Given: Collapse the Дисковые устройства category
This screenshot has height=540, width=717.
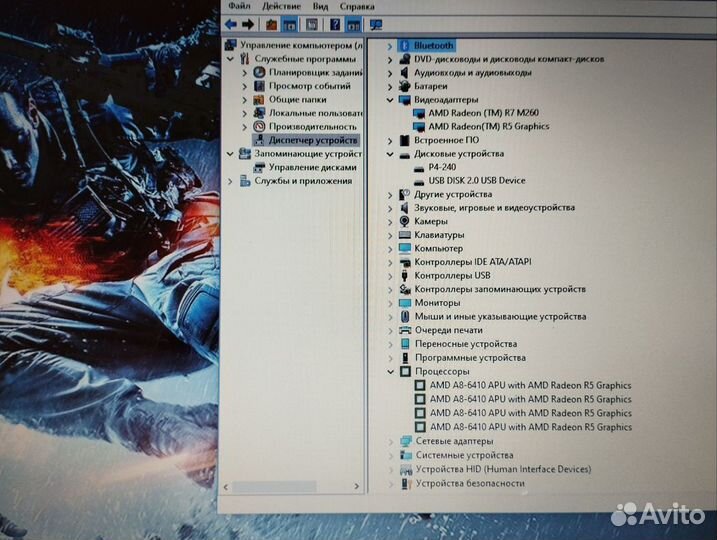Looking at the screenshot, I should click(390, 155).
